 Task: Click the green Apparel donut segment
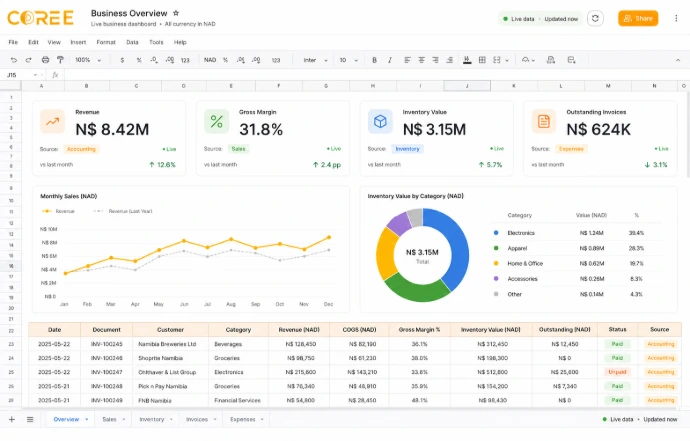coord(415,290)
